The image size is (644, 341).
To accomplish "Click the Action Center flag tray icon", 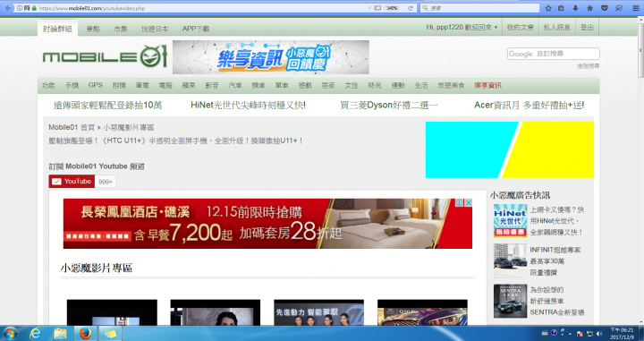I will point(580,334).
